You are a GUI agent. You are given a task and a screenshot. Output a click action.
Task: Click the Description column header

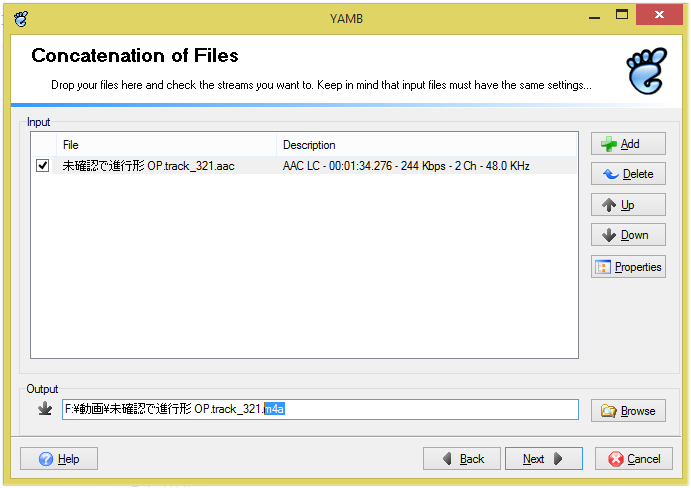tap(427, 145)
